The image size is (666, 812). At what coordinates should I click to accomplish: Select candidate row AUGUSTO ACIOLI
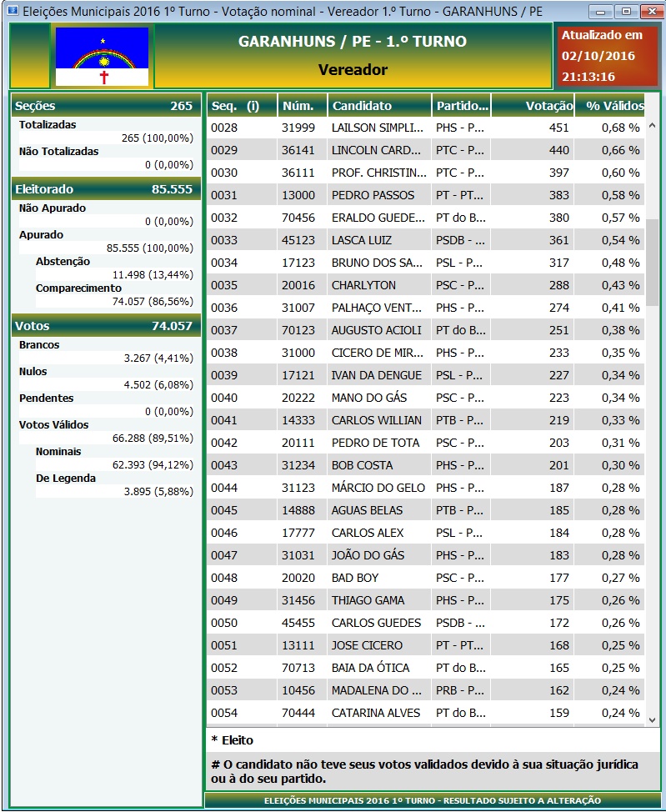425,330
